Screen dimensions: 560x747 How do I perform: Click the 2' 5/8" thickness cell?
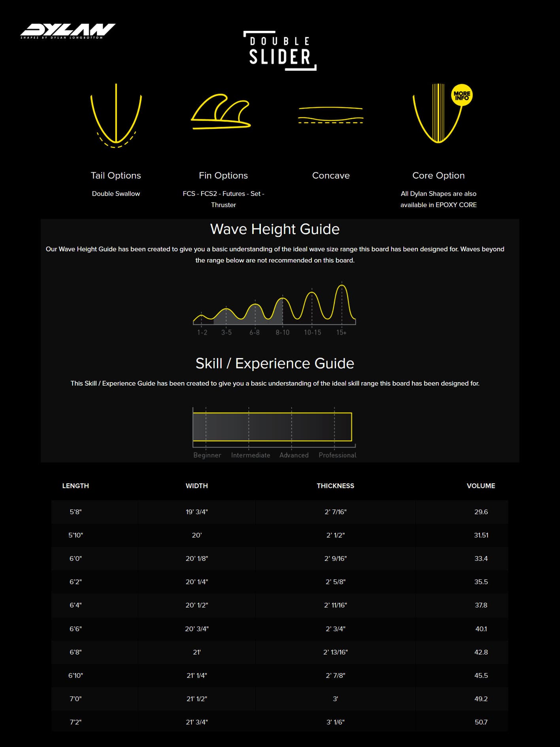tap(336, 582)
